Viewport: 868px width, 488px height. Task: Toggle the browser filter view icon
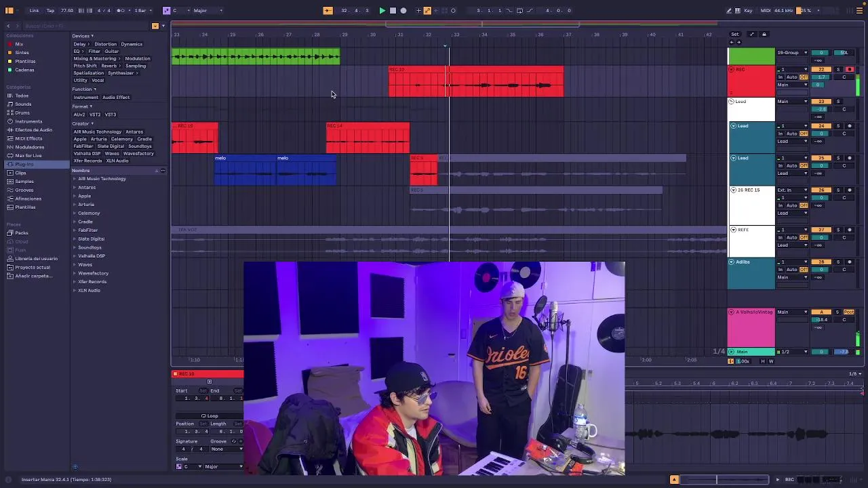tap(155, 26)
